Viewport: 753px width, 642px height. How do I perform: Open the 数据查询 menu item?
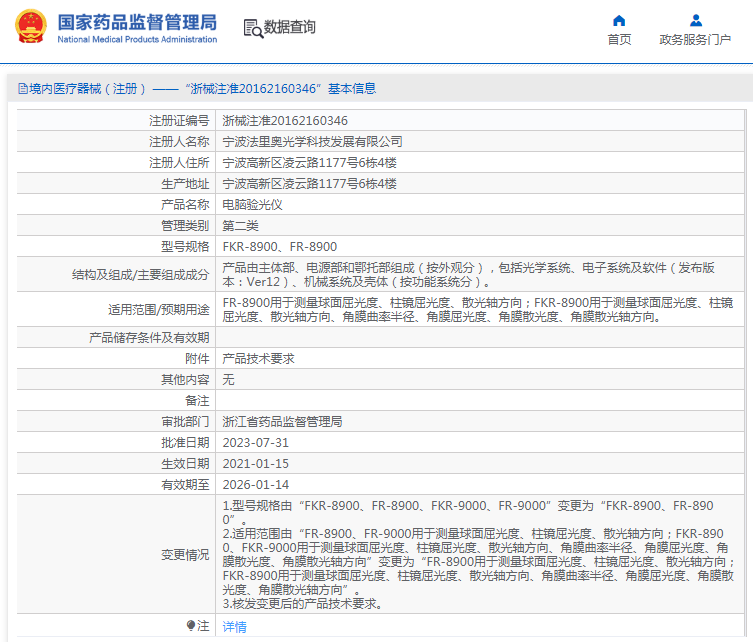click(289, 28)
